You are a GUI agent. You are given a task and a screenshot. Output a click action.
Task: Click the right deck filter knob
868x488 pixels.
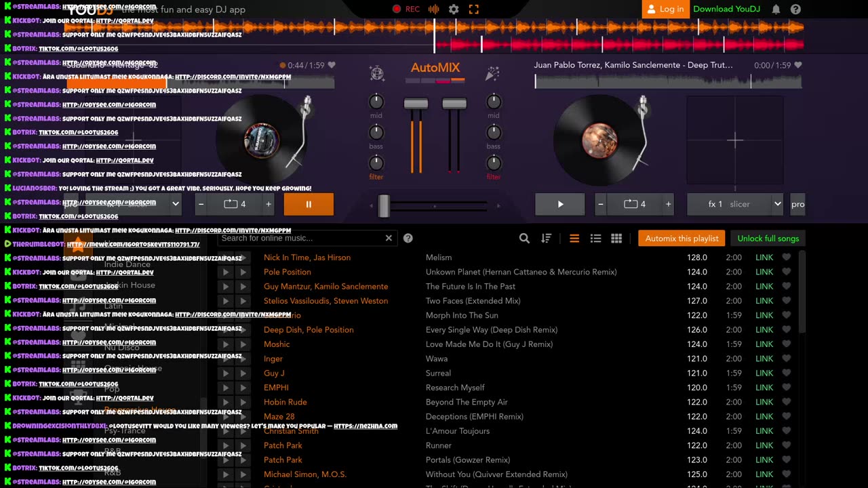tap(494, 163)
